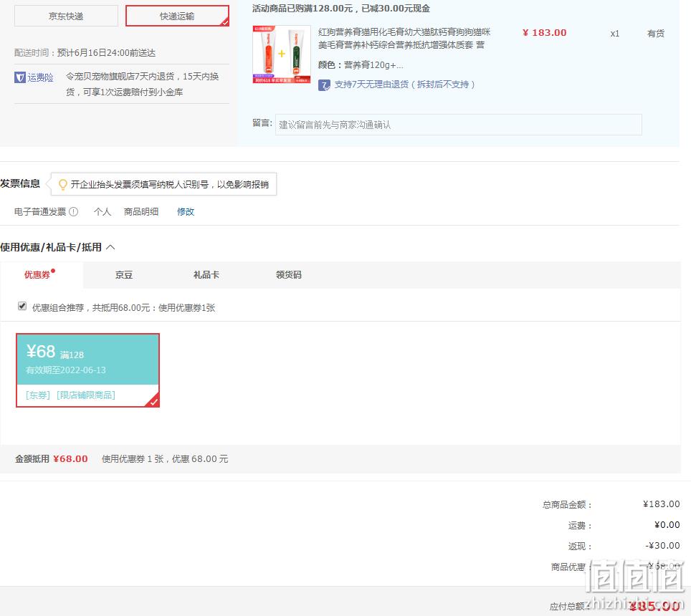Select the ¥68 满128 coupon card
This screenshot has width=691, height=616.
[x=87, y=370]
